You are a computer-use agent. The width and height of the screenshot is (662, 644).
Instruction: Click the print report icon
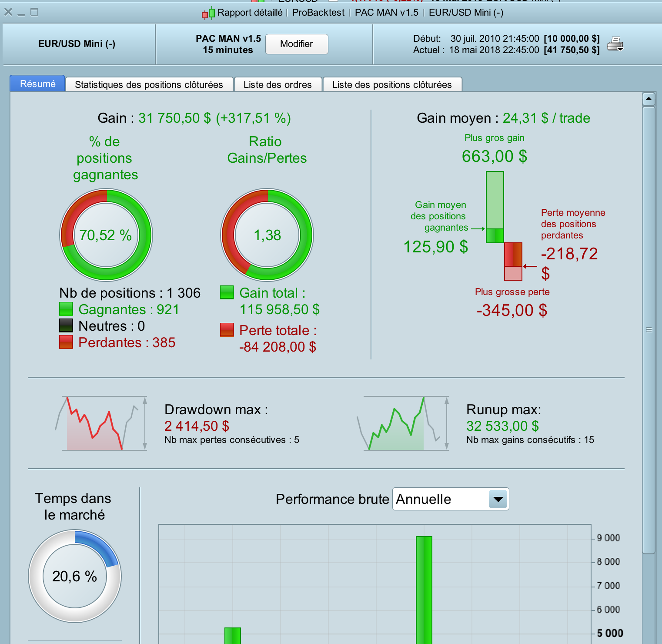pos(615,44)
